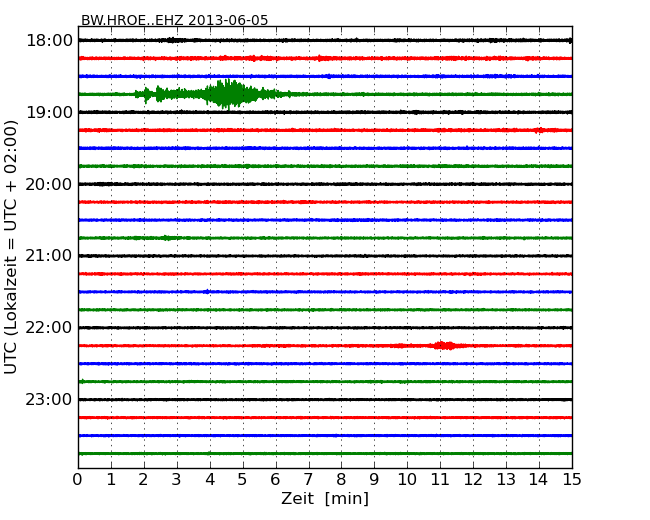Click the 4 minute tick label

pos(210,480)
